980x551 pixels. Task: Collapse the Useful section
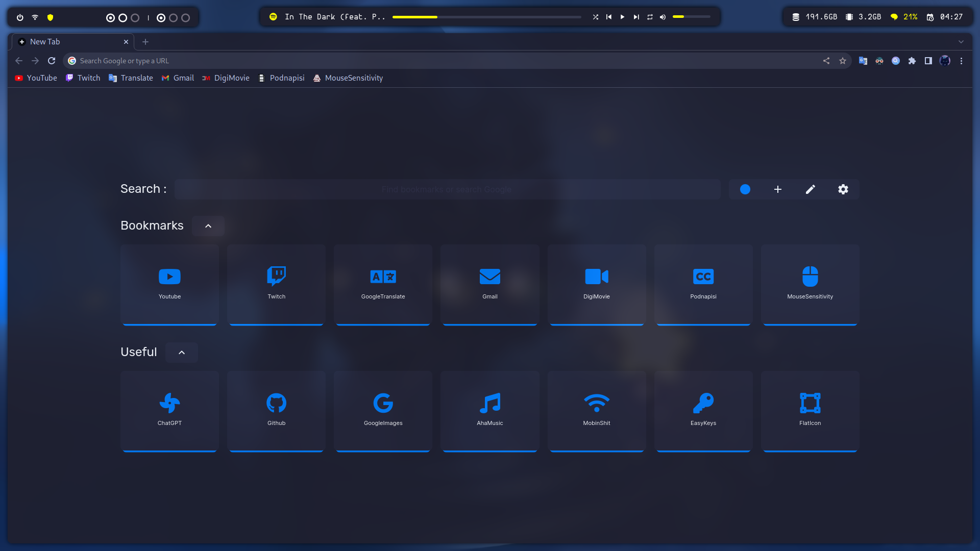click(x=181, y=353)
